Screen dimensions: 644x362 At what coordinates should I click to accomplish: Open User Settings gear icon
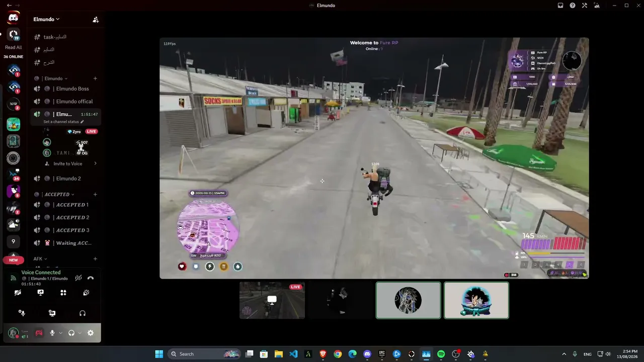(x=91, y=333)
